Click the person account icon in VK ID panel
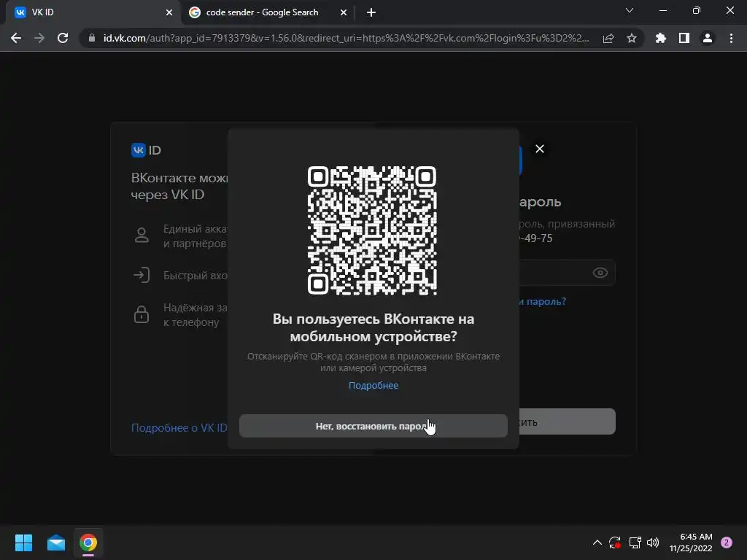The height and width of the screenshot is (560, 747). click(142, 236)
